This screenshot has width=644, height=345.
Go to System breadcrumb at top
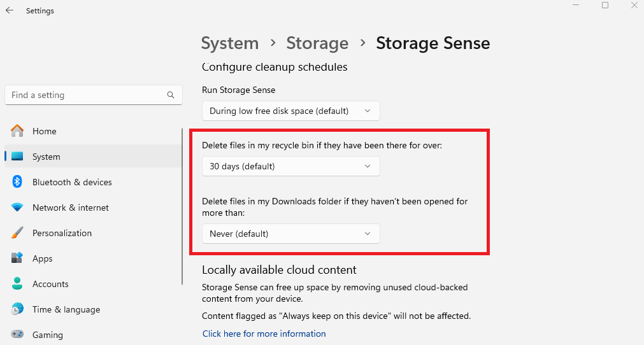coord(230,43)
